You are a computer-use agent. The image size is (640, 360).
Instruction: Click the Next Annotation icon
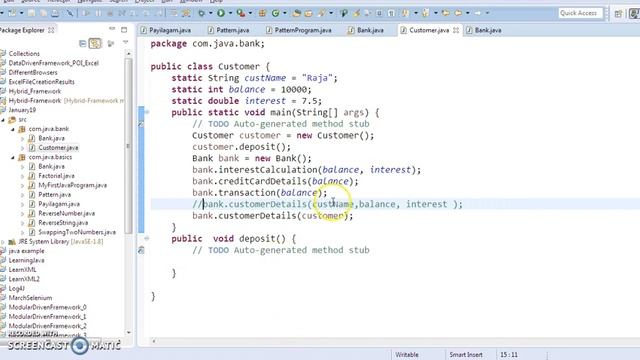click(405, 13)
